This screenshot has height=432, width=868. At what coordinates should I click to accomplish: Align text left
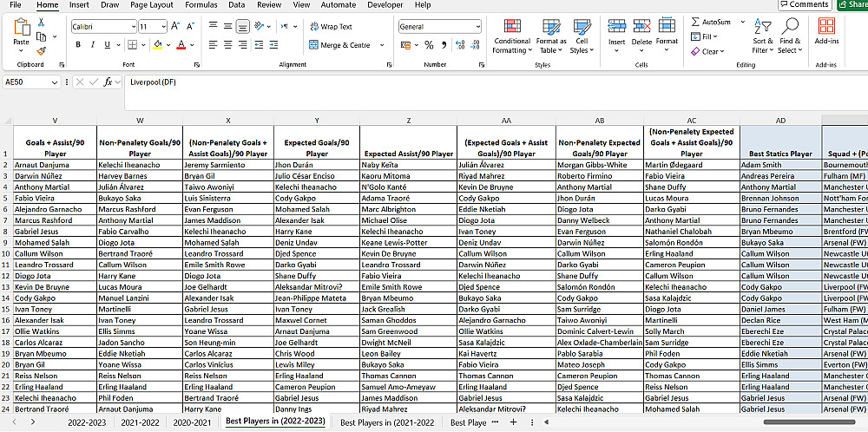click(214, 45)
